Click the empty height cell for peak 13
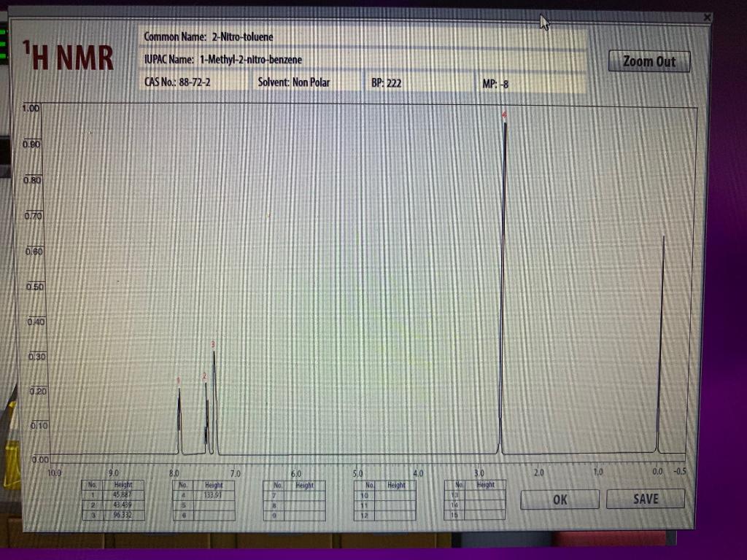 (485, 495)
